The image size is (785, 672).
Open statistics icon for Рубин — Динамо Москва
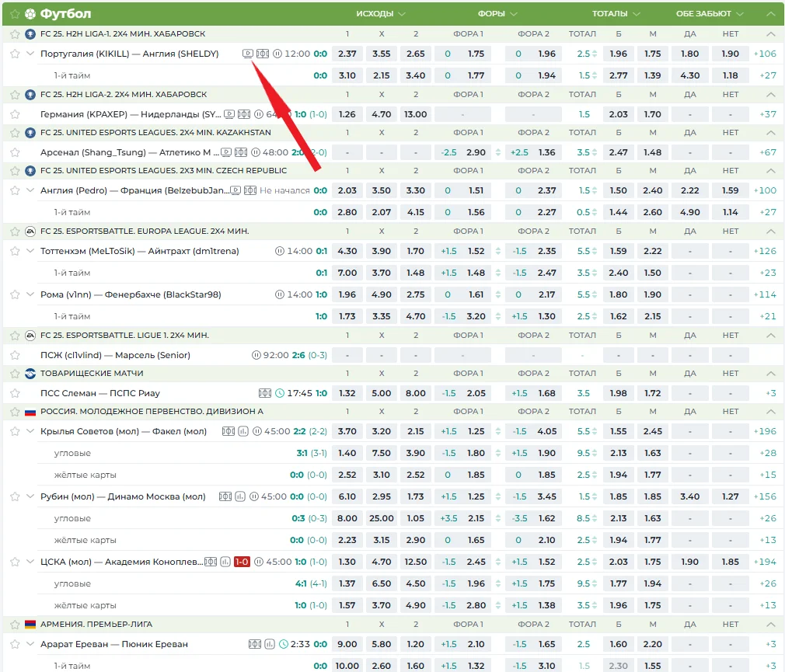tap(239, 496)
